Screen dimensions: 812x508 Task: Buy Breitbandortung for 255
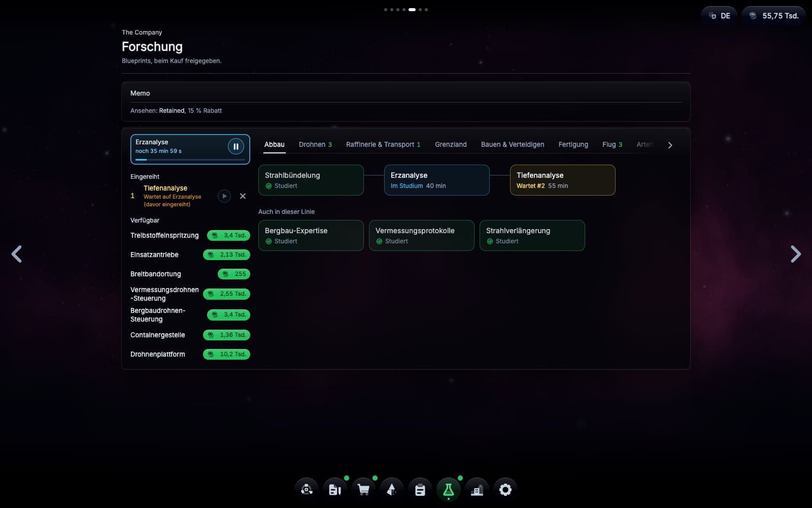click(234, 274)
